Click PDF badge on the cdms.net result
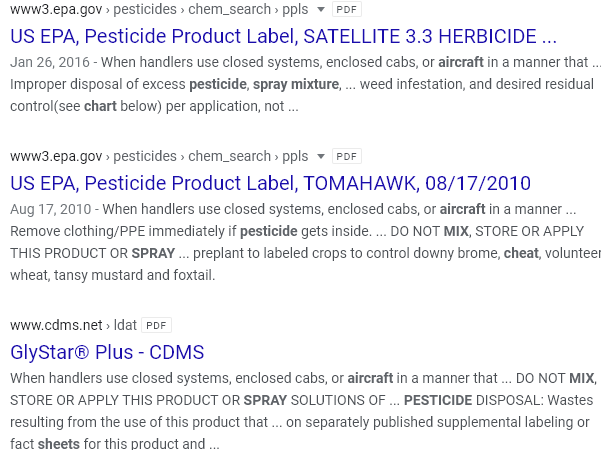 [x=156, y=325]
